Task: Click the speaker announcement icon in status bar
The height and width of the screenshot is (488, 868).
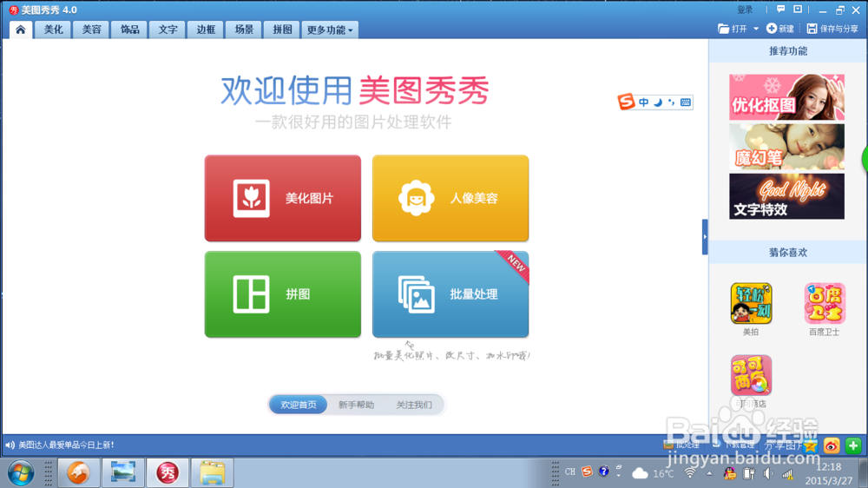Action: (x=10, y=445)
